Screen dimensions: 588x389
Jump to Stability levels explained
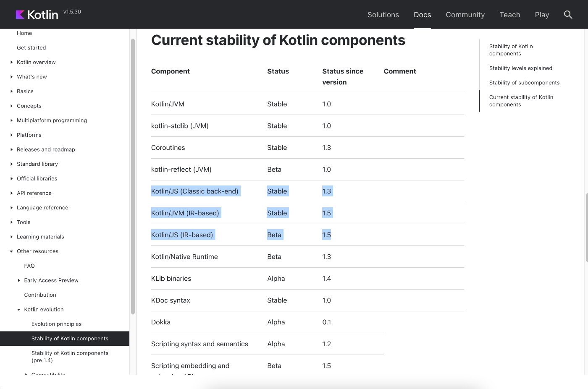521,68
